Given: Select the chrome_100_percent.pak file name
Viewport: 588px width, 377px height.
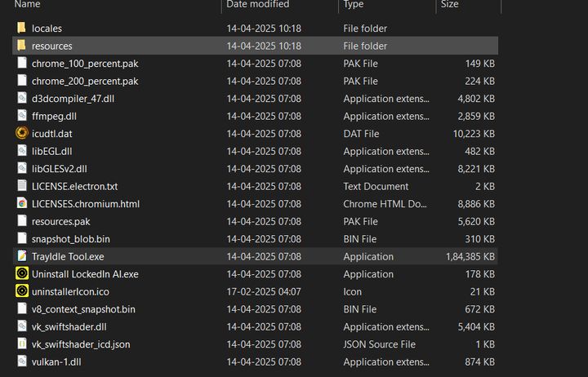Looking at the screenshot, I should tap(85, 64).
